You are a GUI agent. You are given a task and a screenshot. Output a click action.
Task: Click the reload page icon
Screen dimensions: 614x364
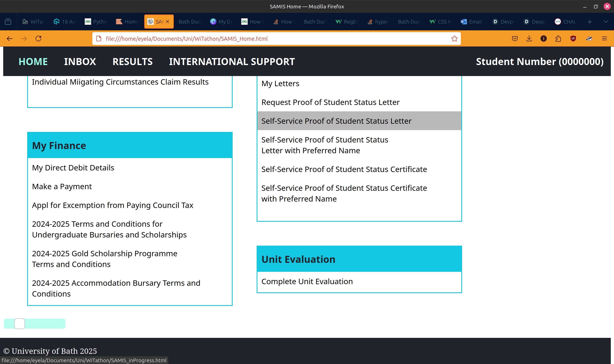click(38, 39)
